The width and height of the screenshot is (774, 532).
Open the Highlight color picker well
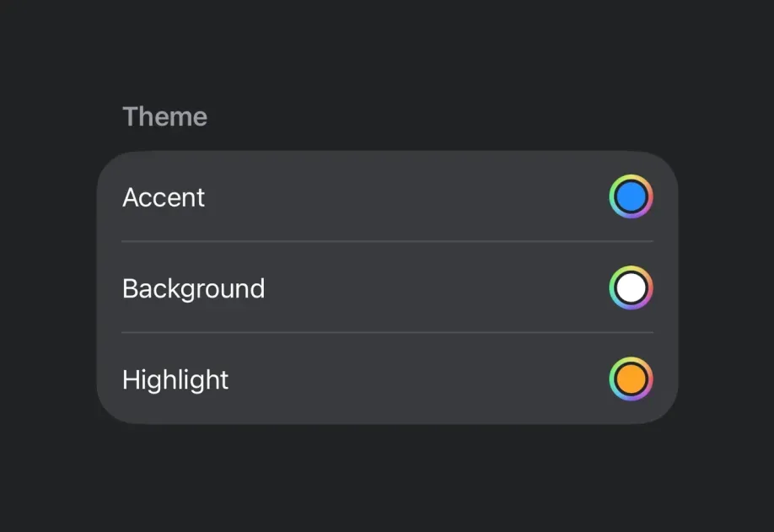coord(631,379)
